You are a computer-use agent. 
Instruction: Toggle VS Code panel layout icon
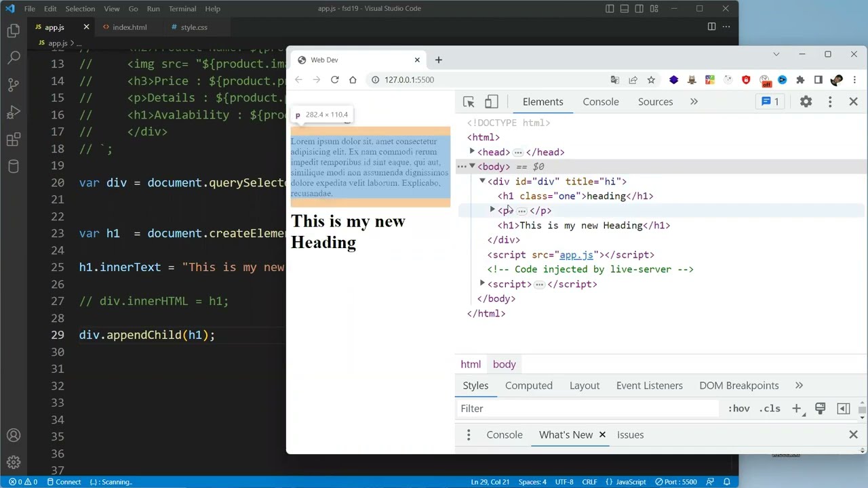coord(625,8)
